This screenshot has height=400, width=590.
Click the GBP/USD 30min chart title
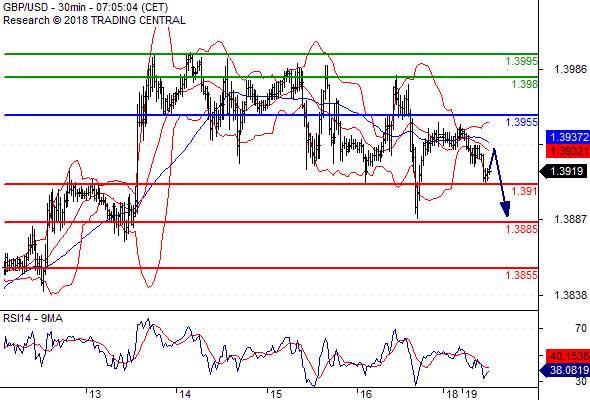coord(85,8)
